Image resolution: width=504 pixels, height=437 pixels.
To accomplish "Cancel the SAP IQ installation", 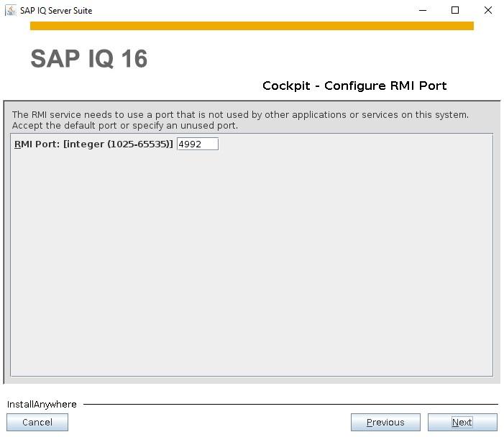I will click(x=37, y=422).
